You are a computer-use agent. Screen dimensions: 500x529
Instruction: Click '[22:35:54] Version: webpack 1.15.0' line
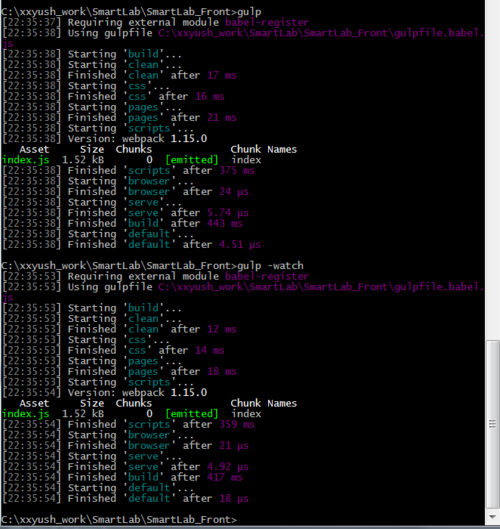click(x=105, y=393)
